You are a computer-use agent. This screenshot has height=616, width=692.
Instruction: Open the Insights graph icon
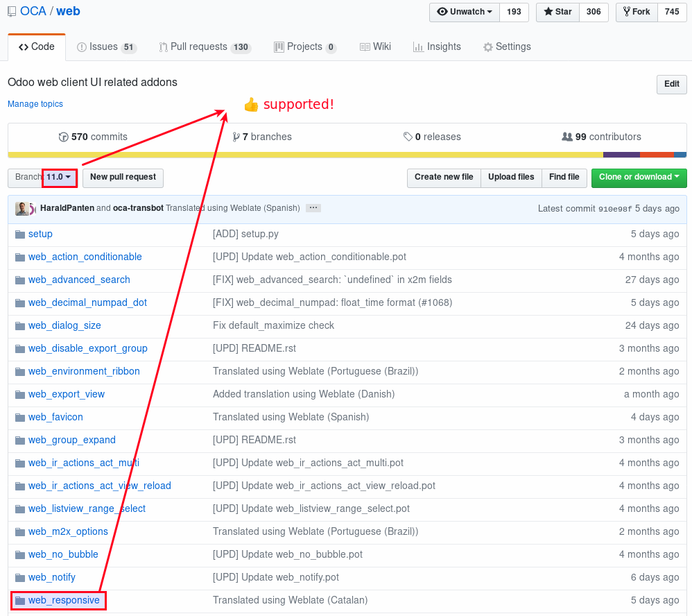point(417,46)
